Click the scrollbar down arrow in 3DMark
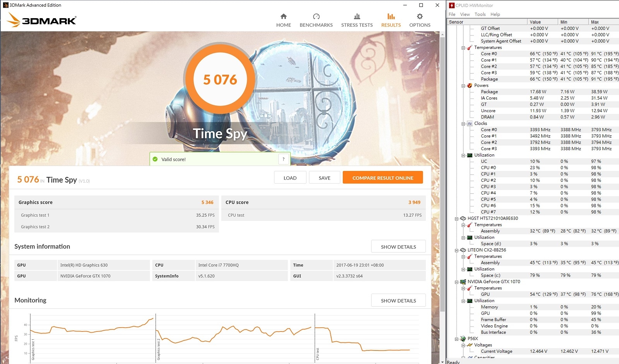619x364 pixels. tap(443, 362)
